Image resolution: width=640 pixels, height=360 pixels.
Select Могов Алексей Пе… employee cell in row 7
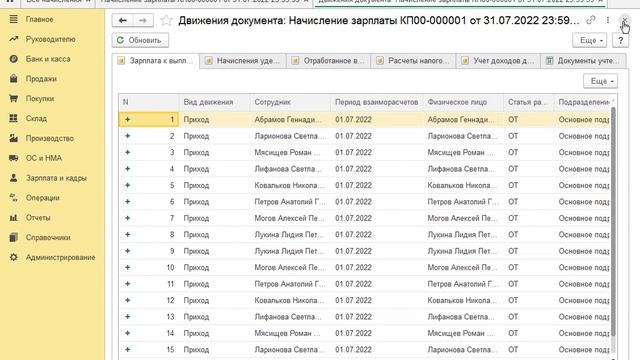(x=290, y=218)
